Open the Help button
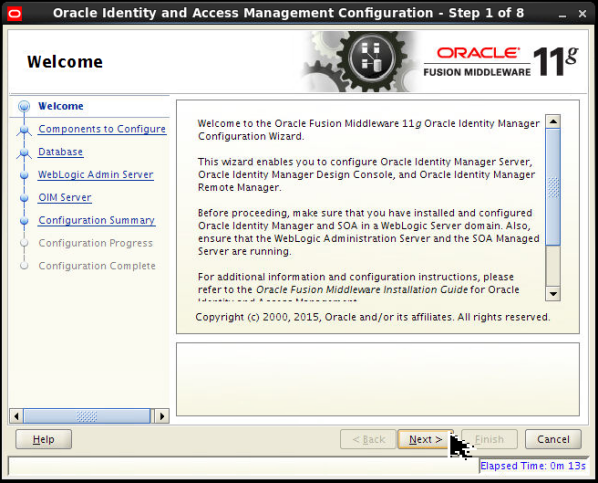The image size is (598, 483). 43,440
